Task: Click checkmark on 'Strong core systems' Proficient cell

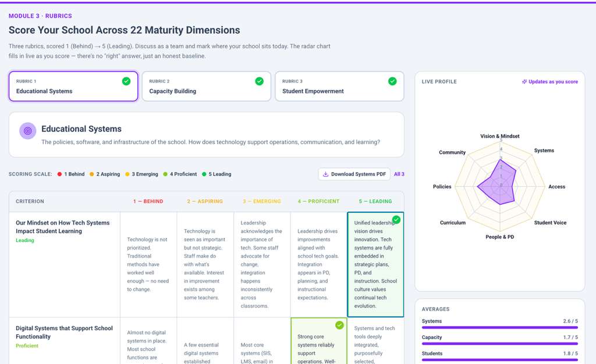Action: coord(339,325)
